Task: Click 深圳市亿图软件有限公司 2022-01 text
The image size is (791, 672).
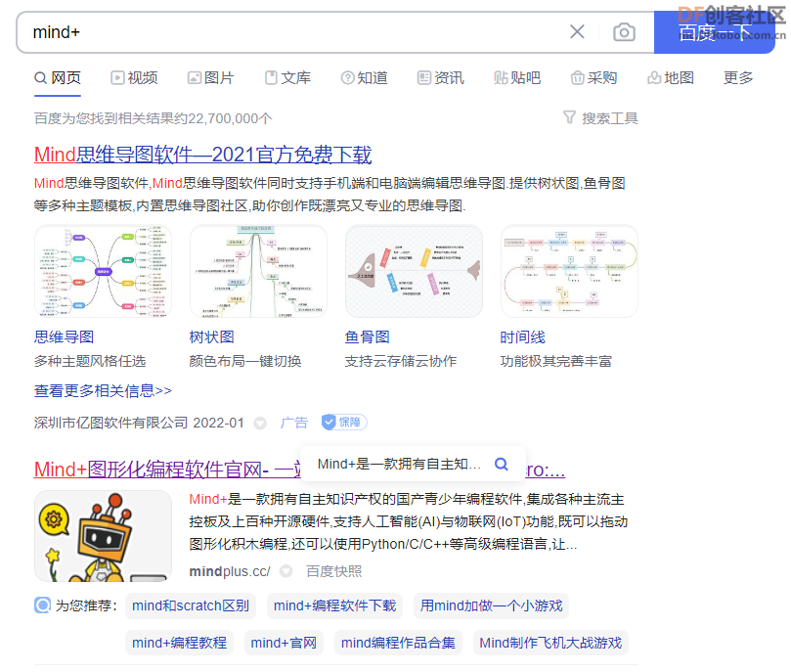Action: pyautogui.click(x=139, y=423)
